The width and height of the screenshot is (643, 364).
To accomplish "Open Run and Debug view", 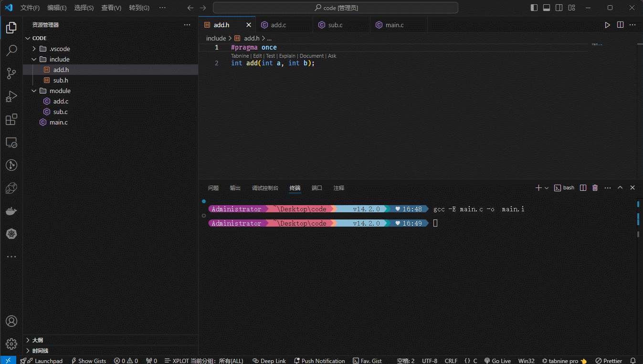I will (11, 96).
